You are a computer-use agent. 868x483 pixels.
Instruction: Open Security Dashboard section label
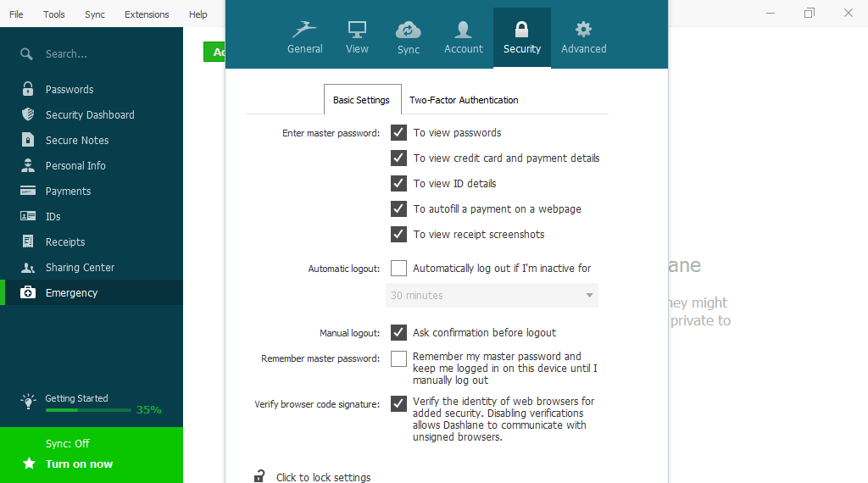(90, 114)
